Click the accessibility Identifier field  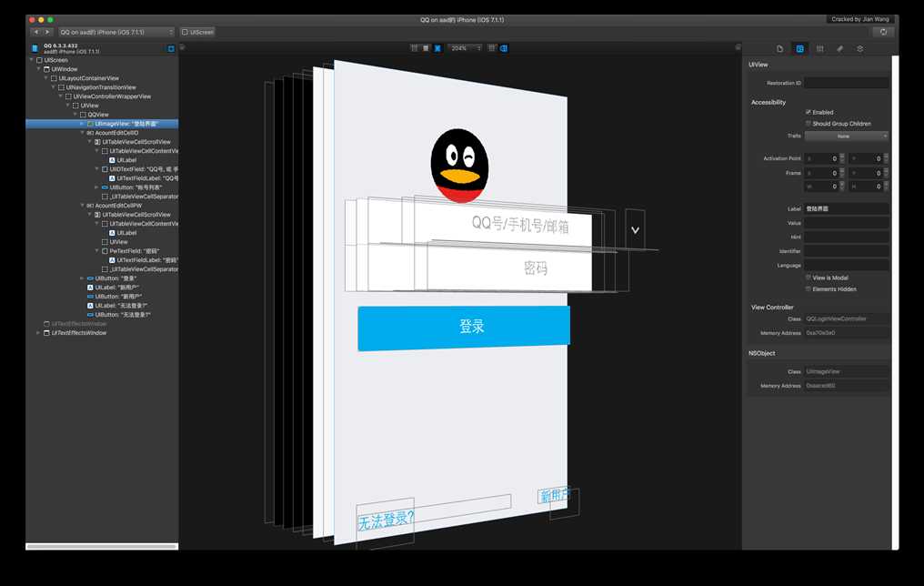pyautogui.click(x=846, y=251)
